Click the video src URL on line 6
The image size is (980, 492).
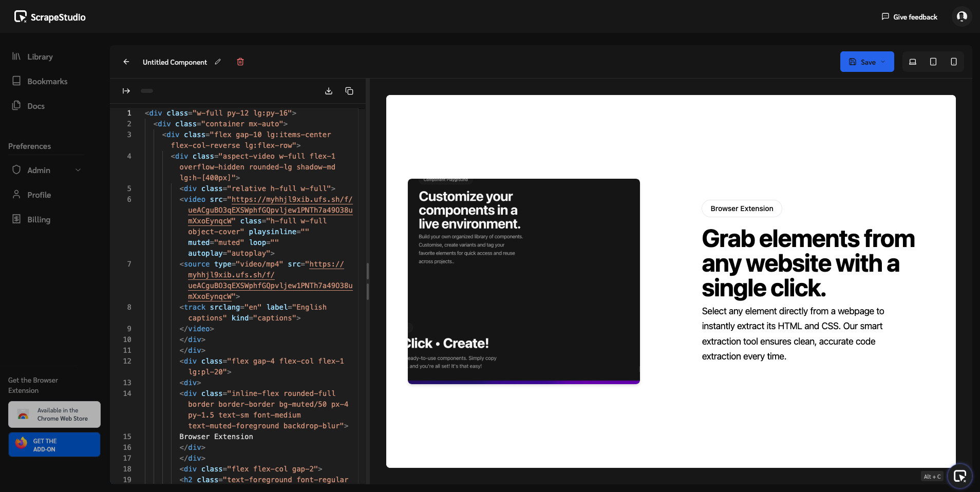[x=270, y=210]
